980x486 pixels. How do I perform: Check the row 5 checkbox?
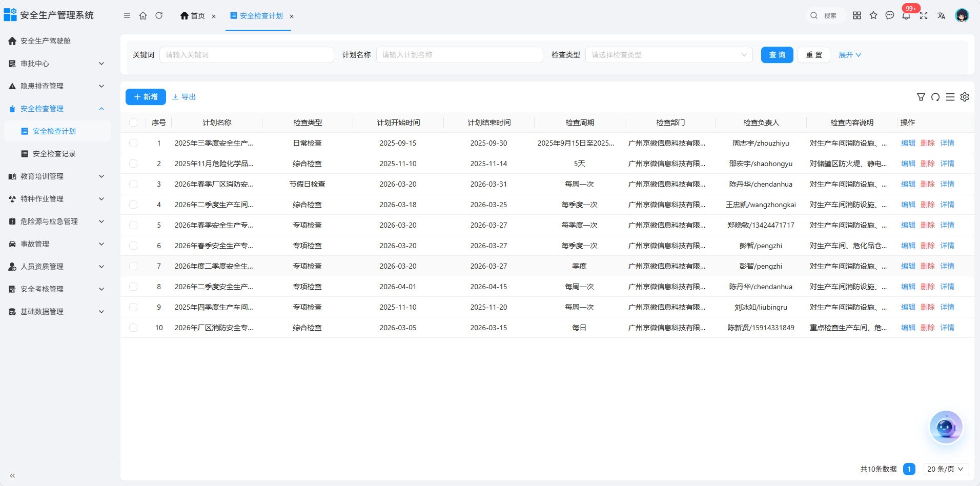pos(133,225)
